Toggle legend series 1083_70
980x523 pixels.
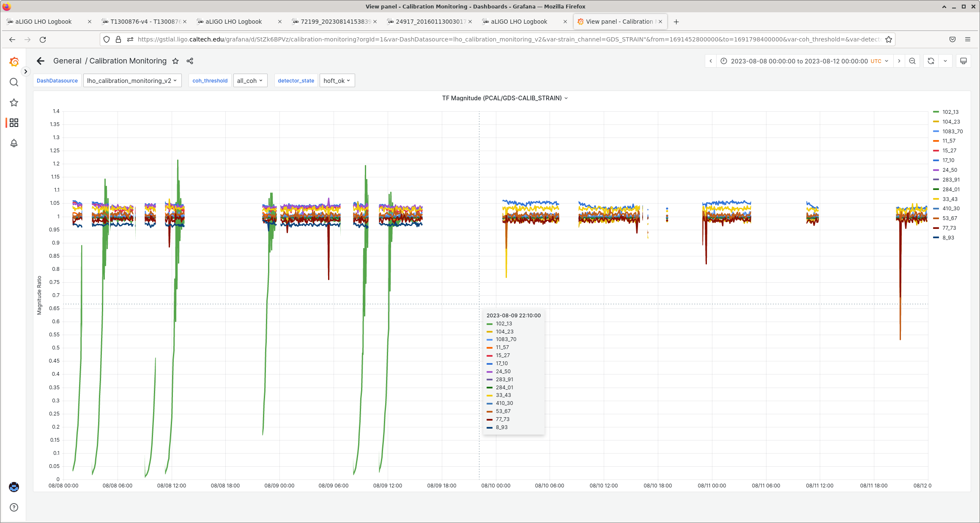tap(952, 132)
